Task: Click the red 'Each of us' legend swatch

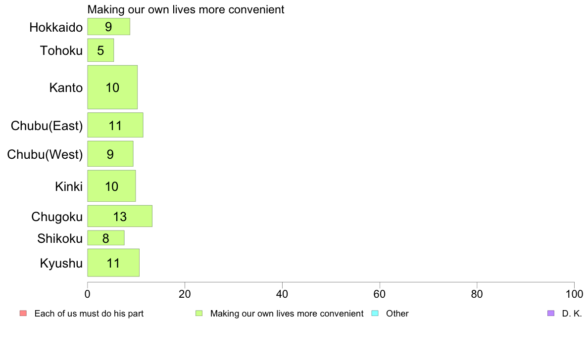Action: (x=23, y=313)
